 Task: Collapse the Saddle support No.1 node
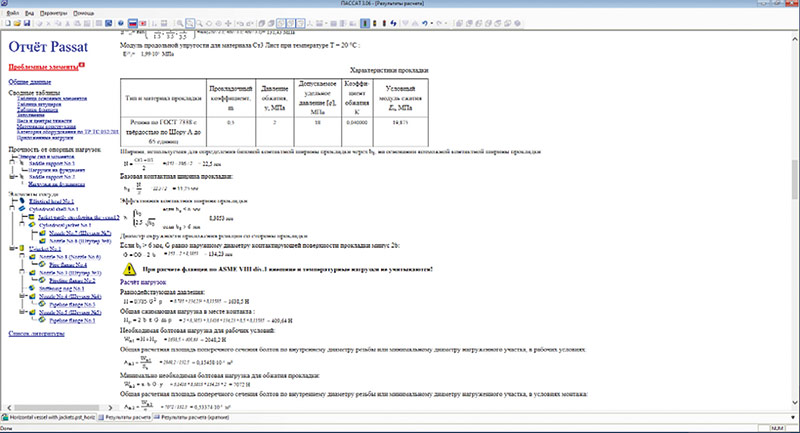(x=12, y=162)
